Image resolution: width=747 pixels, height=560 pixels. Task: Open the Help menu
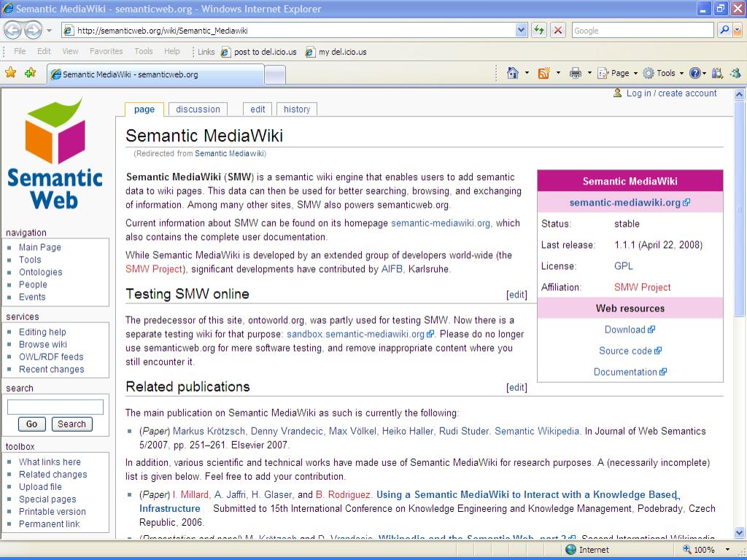point(172,51)
